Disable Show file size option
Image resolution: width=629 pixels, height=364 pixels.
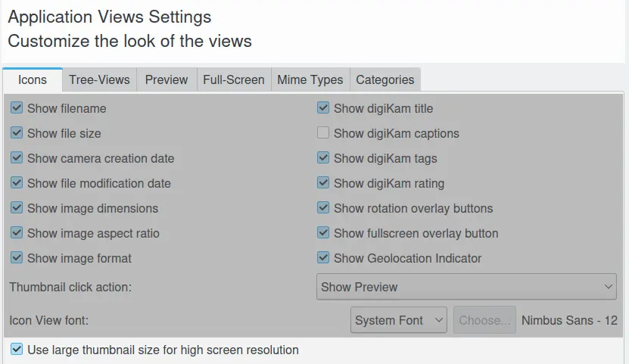pyautogui.click(x=17, y=133)
